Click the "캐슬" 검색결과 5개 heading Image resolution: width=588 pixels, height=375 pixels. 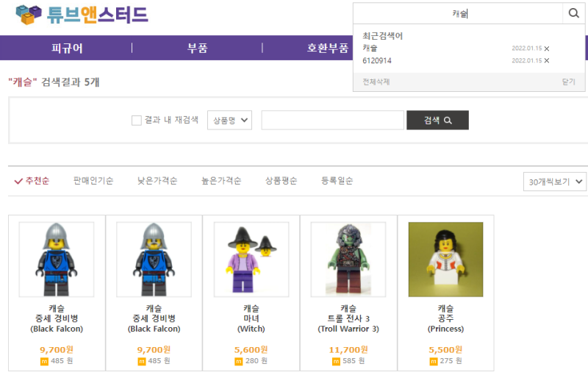point(54,82)
